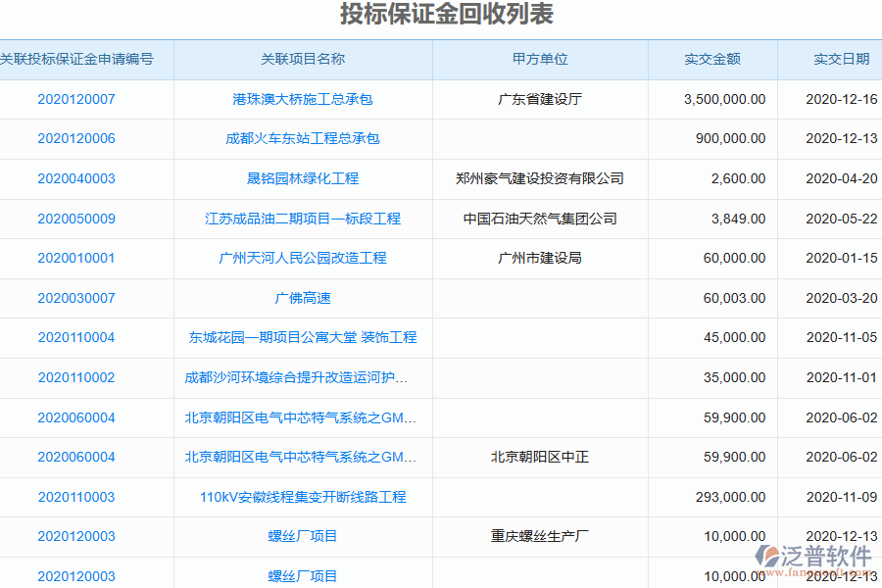882x588 pixels.
Task: View project 成都火车东站工程总承包 details
Action: click(299, 138)
